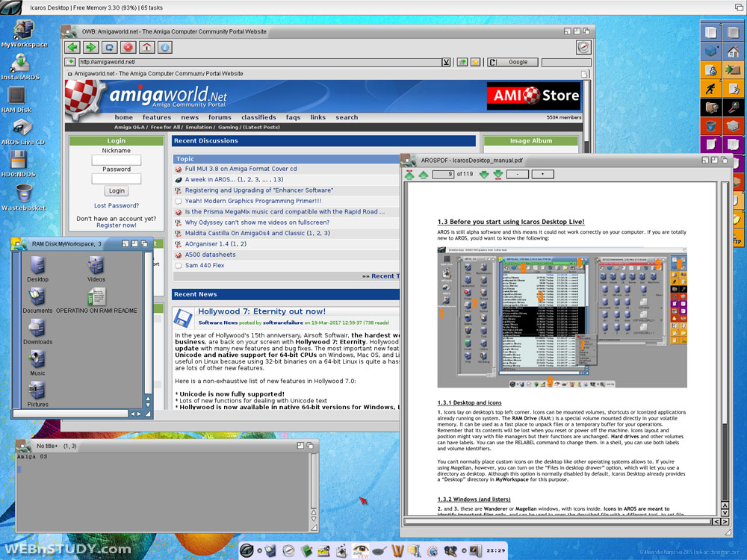The width and height of the screenshot is (747, 560).
Task: Go to previous page in AROSPDF
Action: [423, 174]
